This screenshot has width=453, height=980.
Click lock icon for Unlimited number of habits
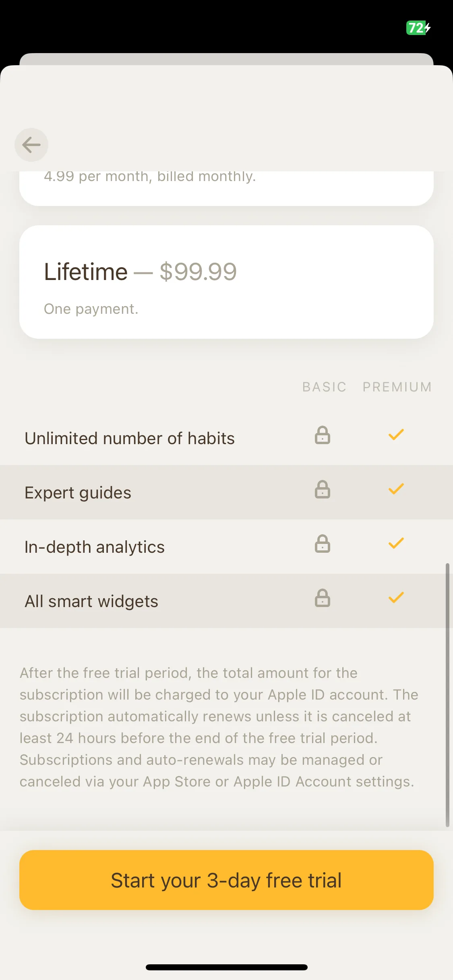323,435
